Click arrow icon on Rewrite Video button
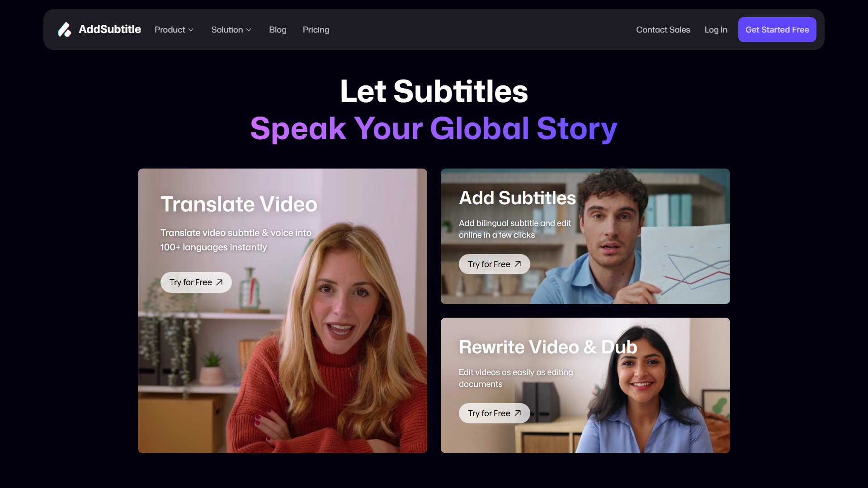 pos(518,413)
